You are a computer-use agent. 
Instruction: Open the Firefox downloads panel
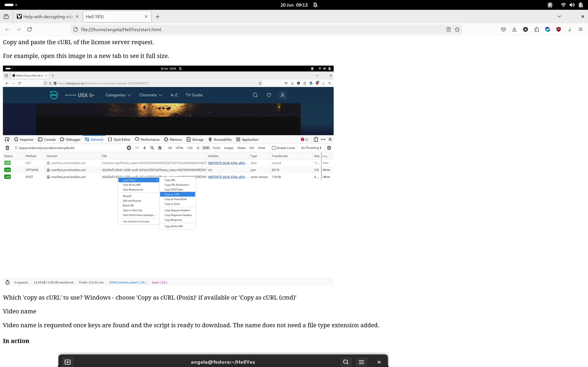coord(514,29)
